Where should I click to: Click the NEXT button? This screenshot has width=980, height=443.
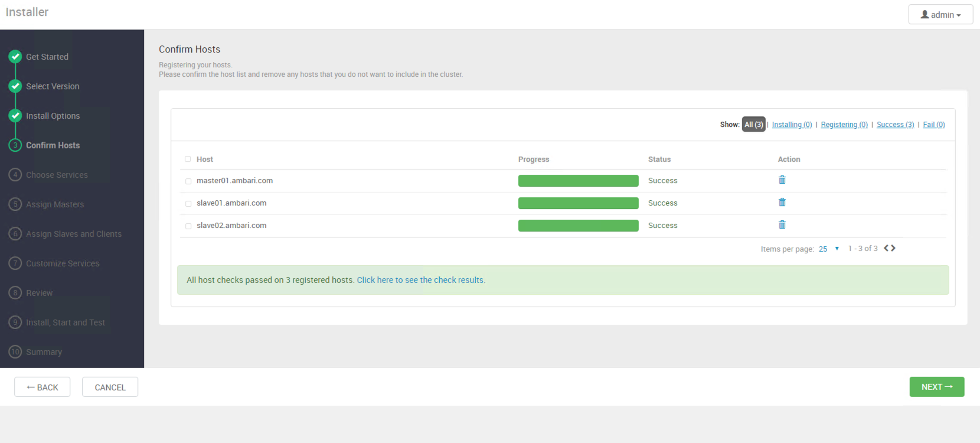pyautogui.click(x=936, y=387)
